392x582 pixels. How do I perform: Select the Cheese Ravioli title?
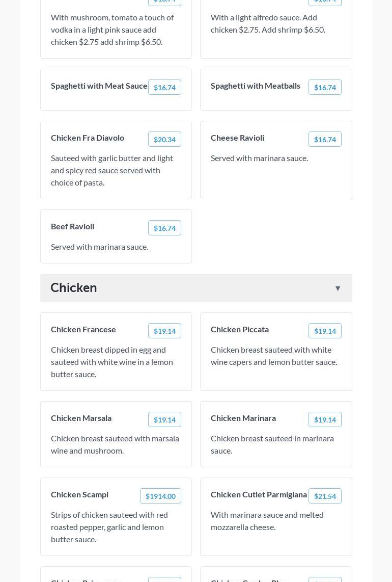[x=237, y=138]
